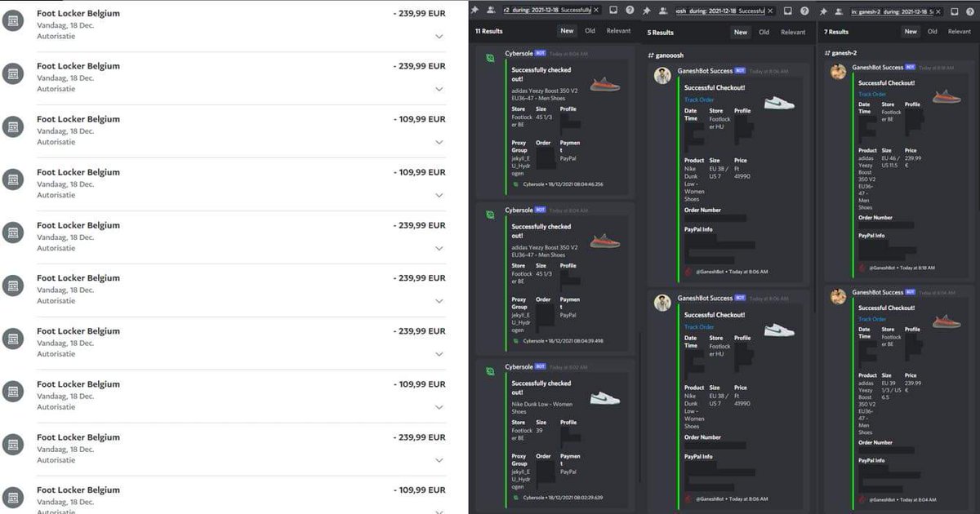Viewport: 980px width, 514px height.
Task: Open the inbox icon in the 5 Results panel
Action: point(788,11)
